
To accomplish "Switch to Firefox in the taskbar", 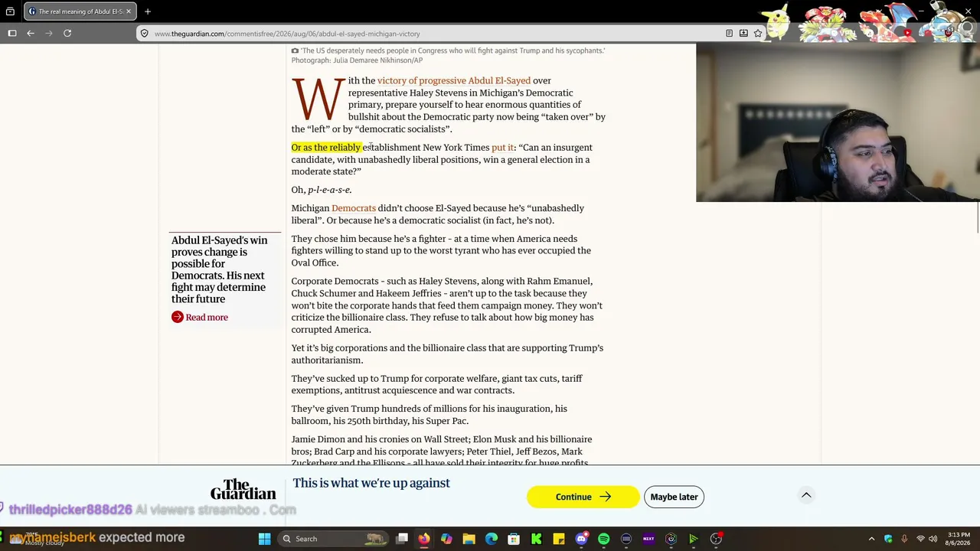I will coord(423,539).
